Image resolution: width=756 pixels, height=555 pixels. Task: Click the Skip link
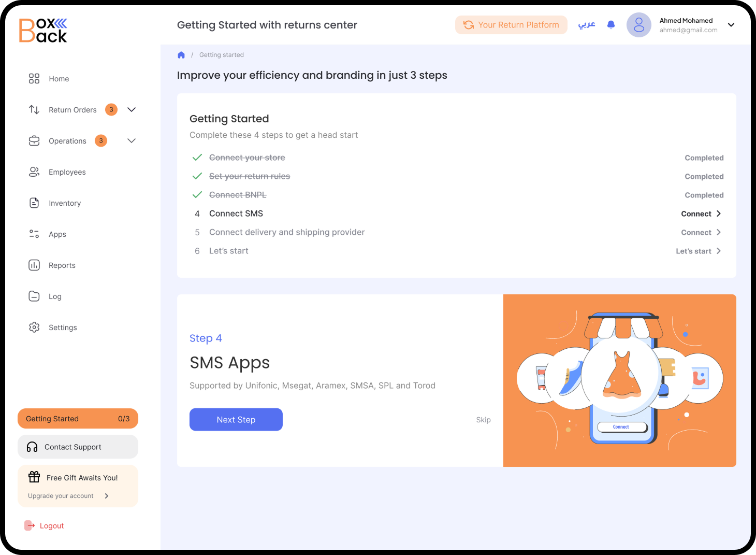(483, 420)
